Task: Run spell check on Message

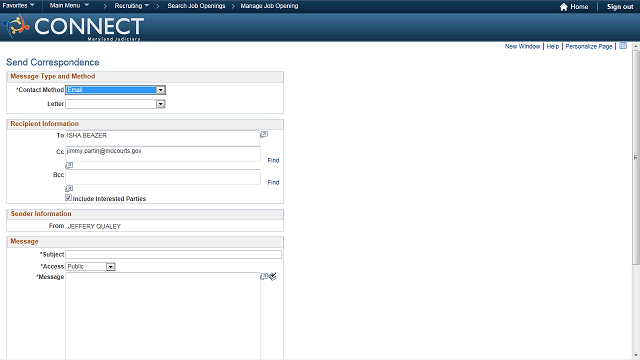Action: (x=273, y=276)
